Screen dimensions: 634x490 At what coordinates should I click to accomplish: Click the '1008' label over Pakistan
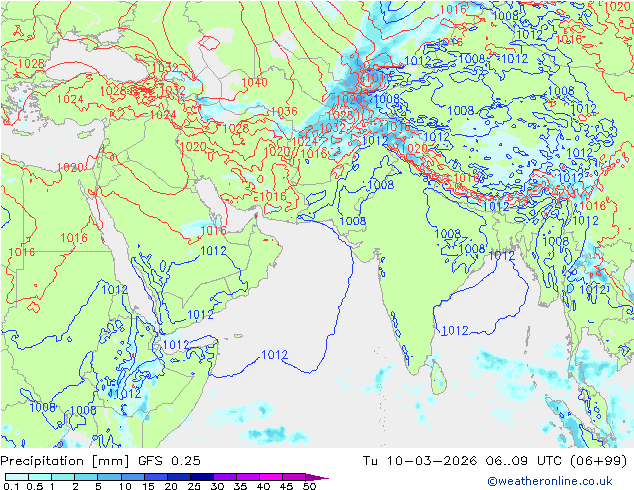[380, 184]
